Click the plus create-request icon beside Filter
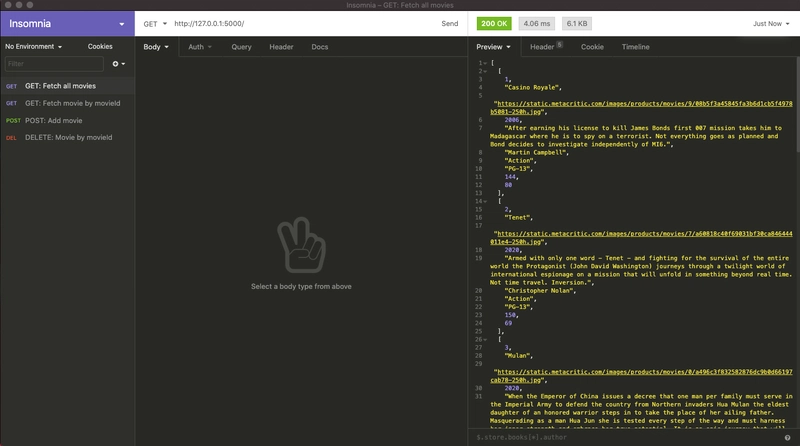Screen dimensions: 800x446 coord(118,64)
